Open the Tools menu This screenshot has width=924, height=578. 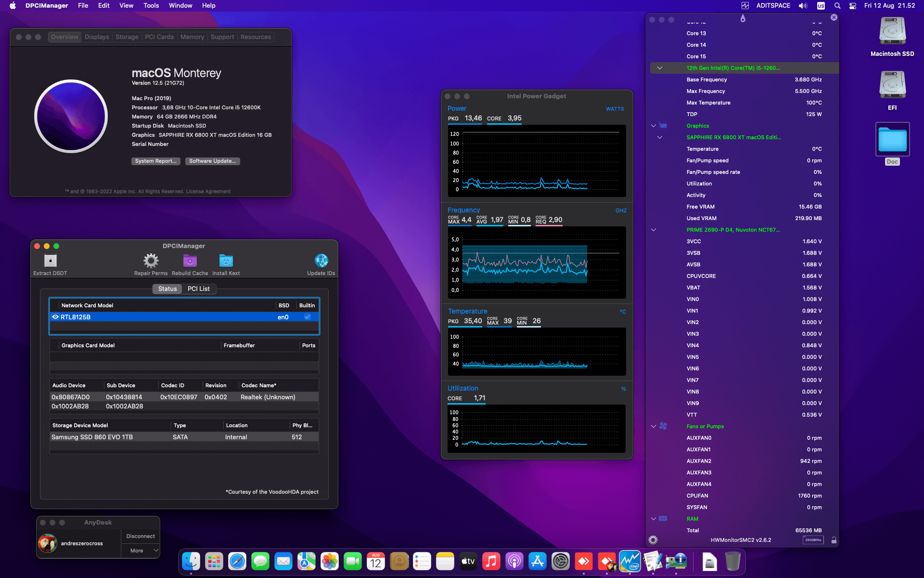pyautogui.click(x=151, y=6)
